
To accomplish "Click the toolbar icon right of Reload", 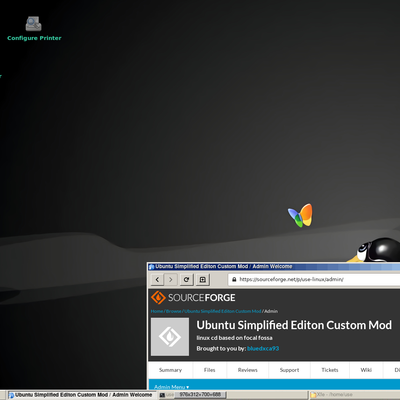I will pos(203,279).
